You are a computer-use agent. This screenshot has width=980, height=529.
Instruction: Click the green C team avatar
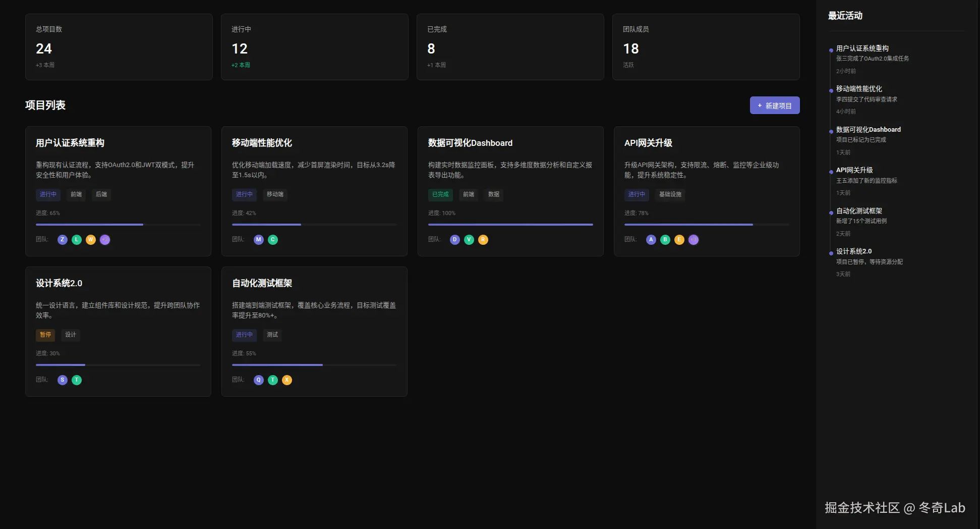click(x=273, y=240)
